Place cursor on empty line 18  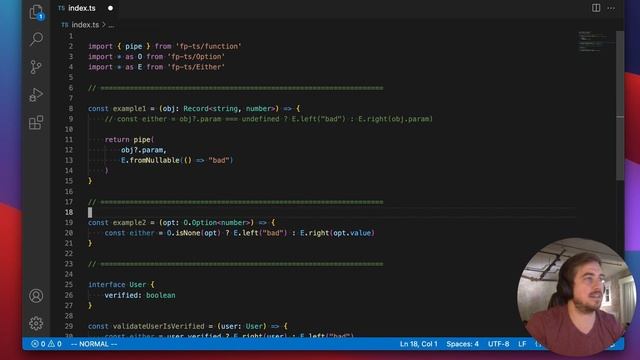331,212
